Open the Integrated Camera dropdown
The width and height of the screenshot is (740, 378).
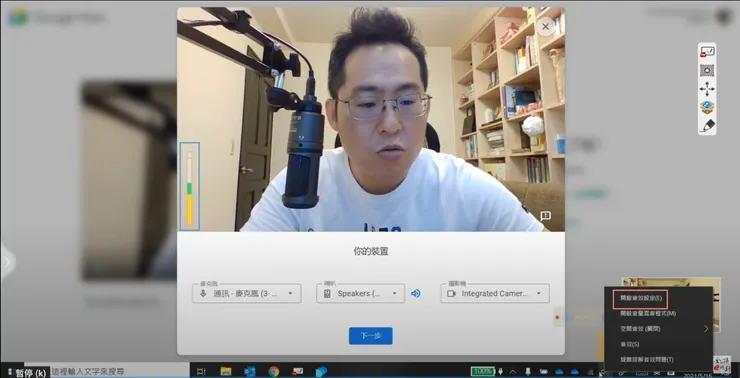[495, 293]
